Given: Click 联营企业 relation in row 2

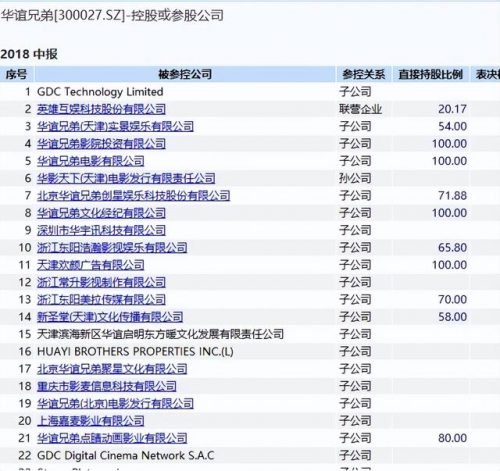Looking at the screenshot, I should coord(360,109).
